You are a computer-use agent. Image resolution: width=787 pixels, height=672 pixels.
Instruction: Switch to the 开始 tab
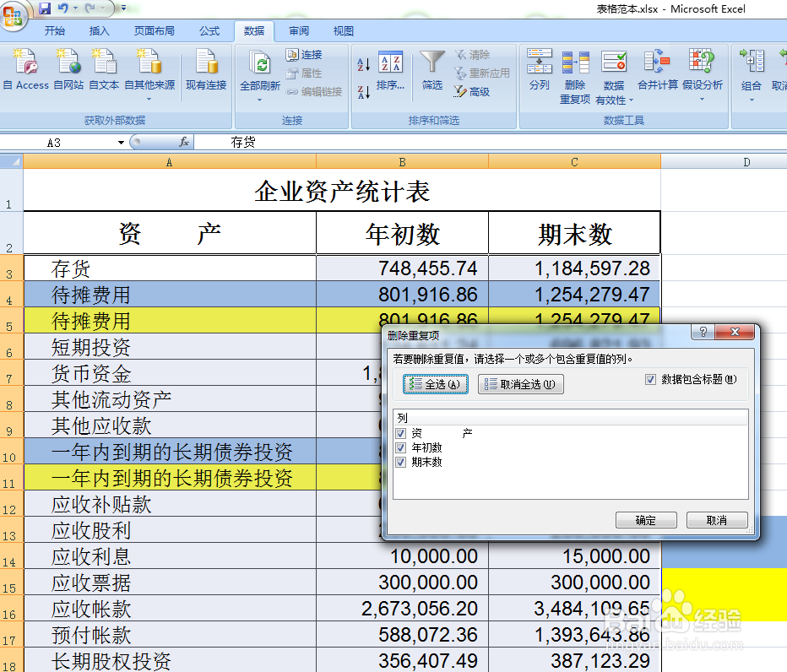(x=55, y=31)
